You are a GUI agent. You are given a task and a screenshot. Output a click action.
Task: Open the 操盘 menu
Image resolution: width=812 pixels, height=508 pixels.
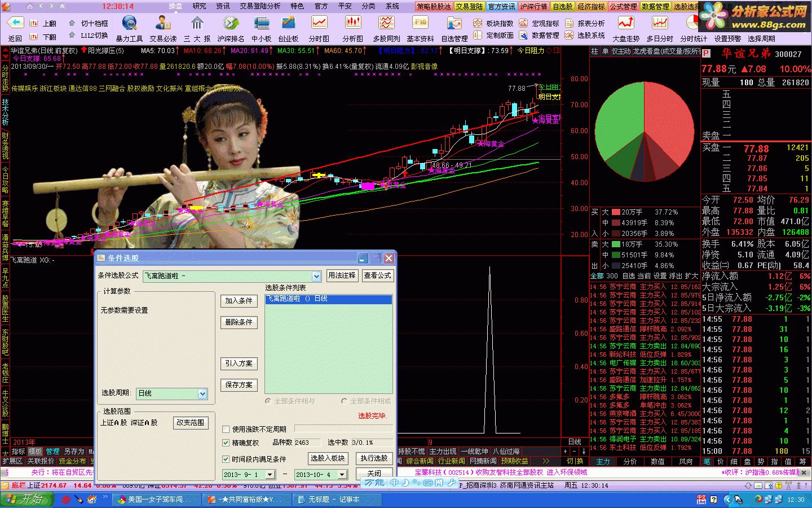click(176, 6)
